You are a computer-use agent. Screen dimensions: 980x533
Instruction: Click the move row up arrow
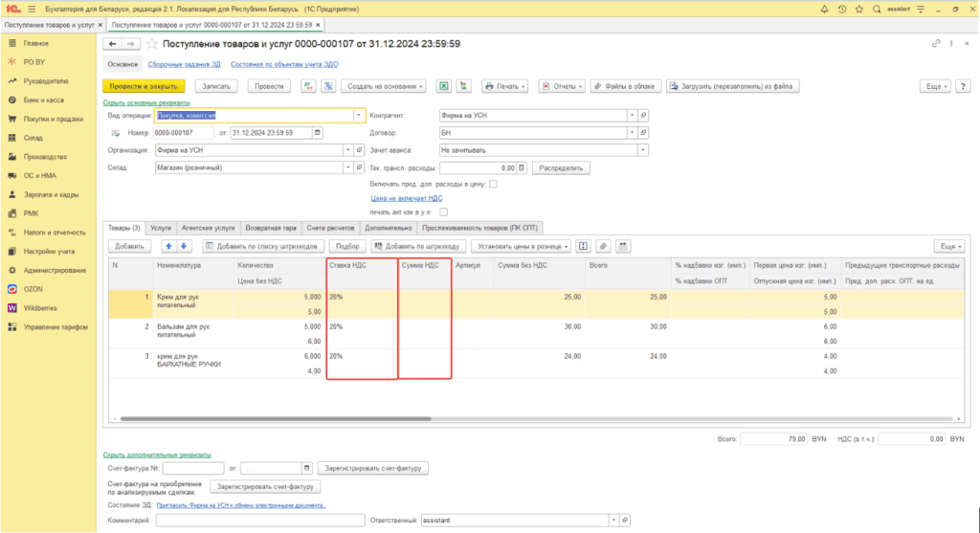click(x=170, y=246)
